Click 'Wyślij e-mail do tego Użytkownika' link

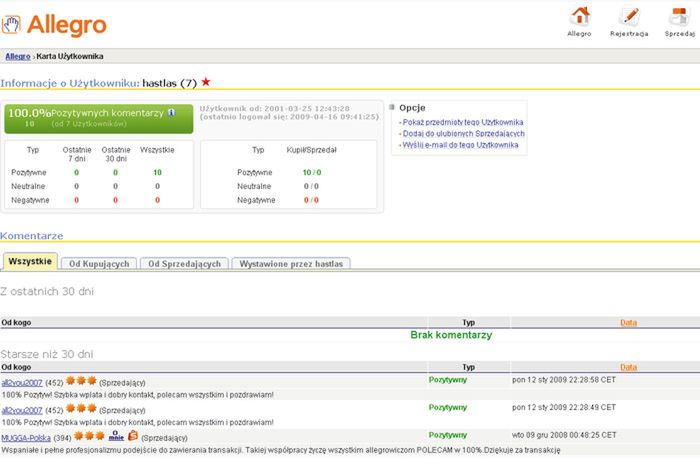click(x=460, y=145)
